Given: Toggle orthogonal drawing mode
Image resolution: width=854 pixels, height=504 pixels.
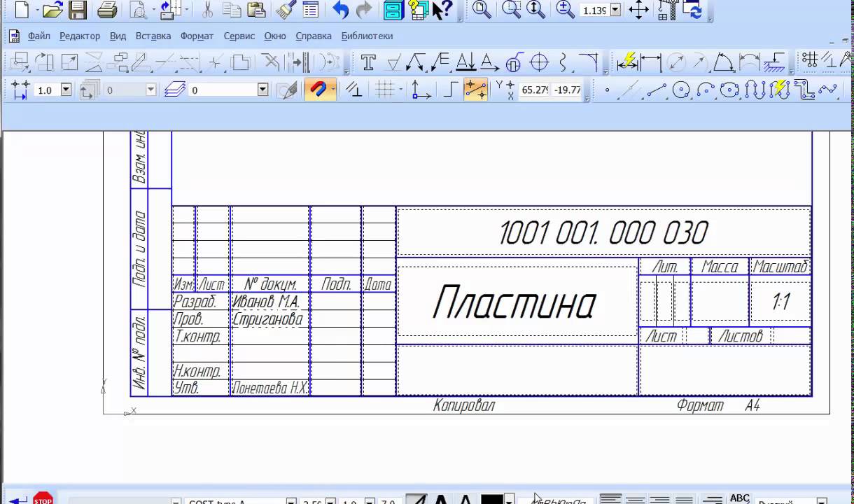Looking at the screenshot, I should [450, 90].
